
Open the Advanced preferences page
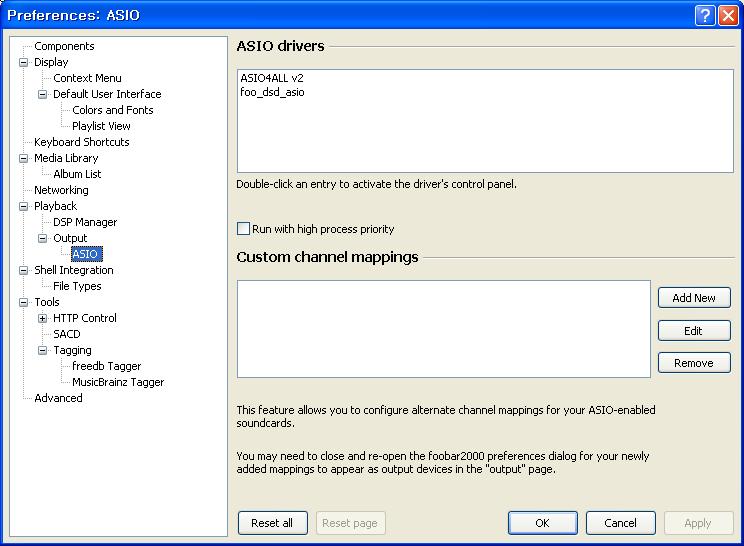(x=58, y=398)
